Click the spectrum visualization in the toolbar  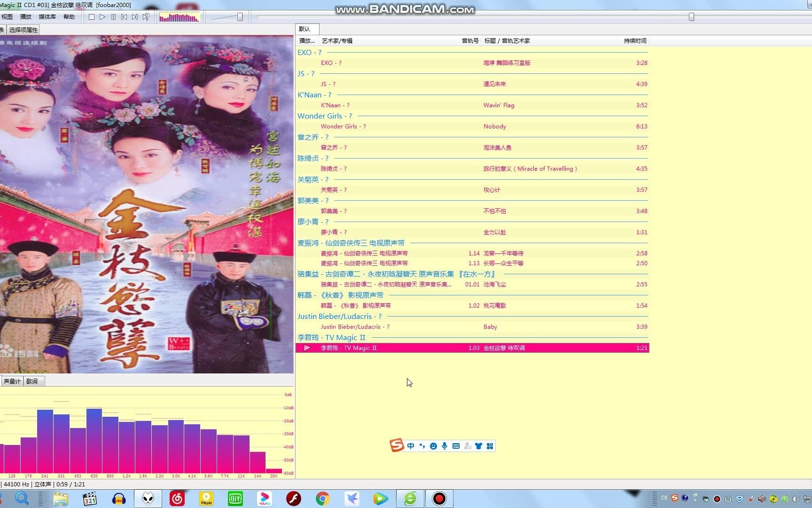pos(180,17)
